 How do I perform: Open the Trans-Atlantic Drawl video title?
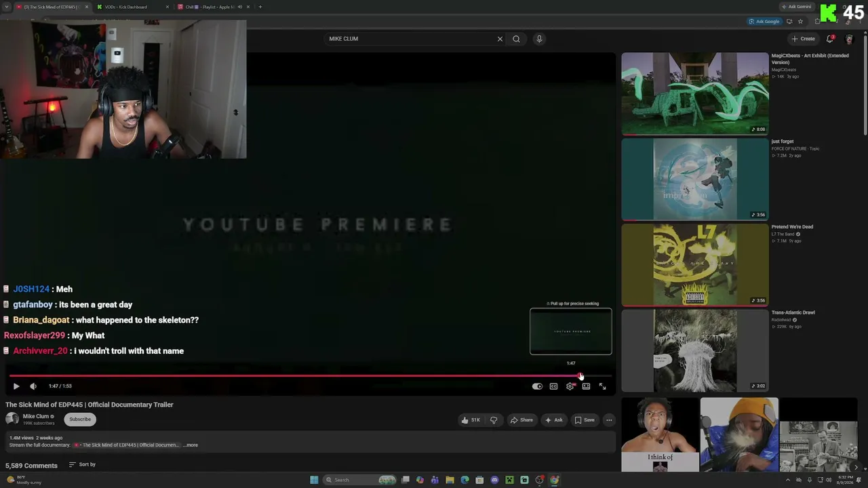793,312
